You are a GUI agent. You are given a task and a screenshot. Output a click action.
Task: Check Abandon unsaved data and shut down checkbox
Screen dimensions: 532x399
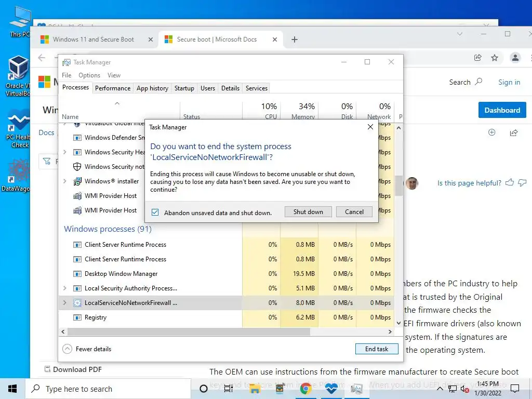pos(155,212)
